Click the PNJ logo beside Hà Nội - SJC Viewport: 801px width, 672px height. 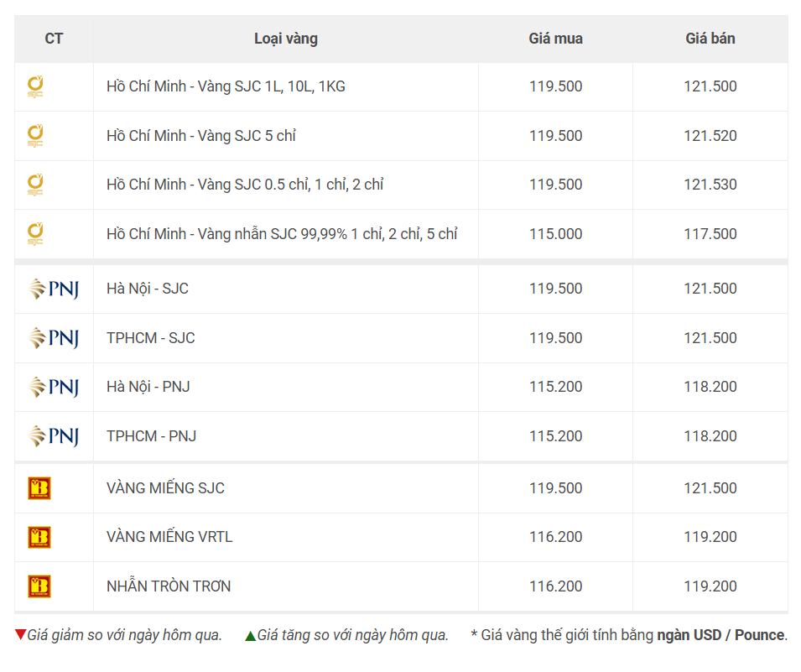pos(54,289)
